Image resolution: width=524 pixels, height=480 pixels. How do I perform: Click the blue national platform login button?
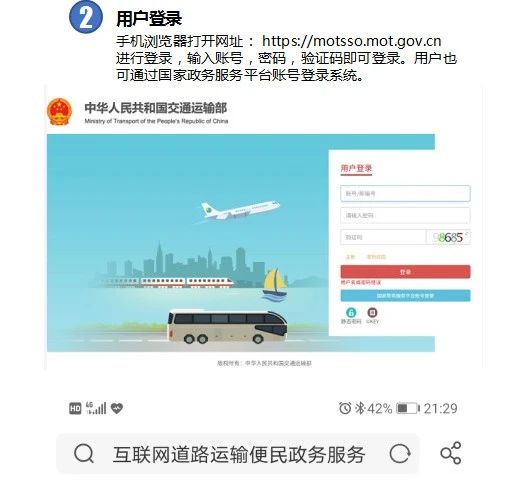pos(405,295)
